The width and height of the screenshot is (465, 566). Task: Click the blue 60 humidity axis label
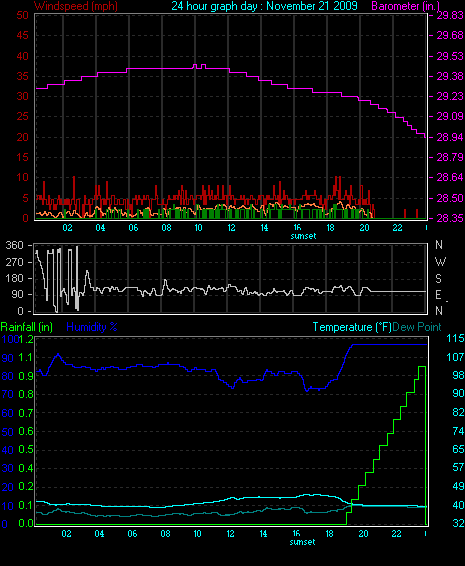(x=8, y=413)
